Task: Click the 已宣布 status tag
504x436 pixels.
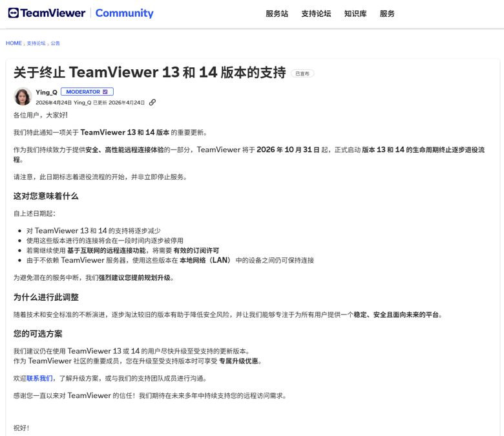Action: click(x=302, y=74)
